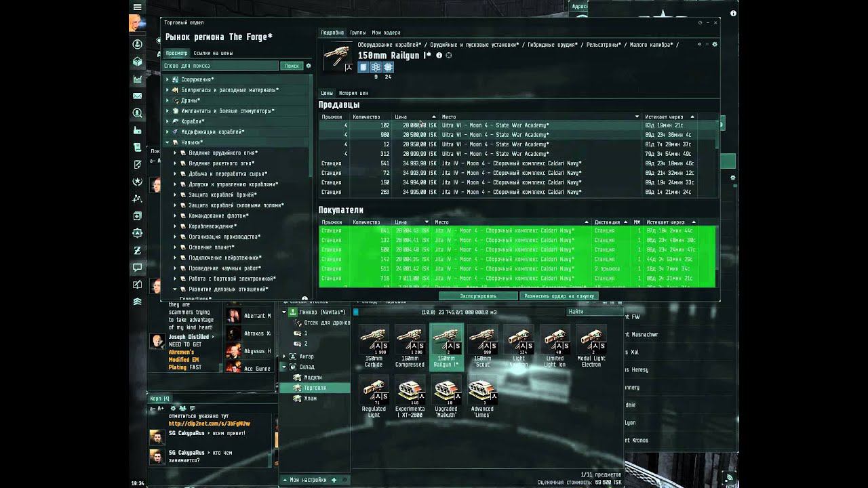Screen dimensions: 868x488
Task: Collapse the Склад folder in inventory tree
Action: click(x=285, y=367)
